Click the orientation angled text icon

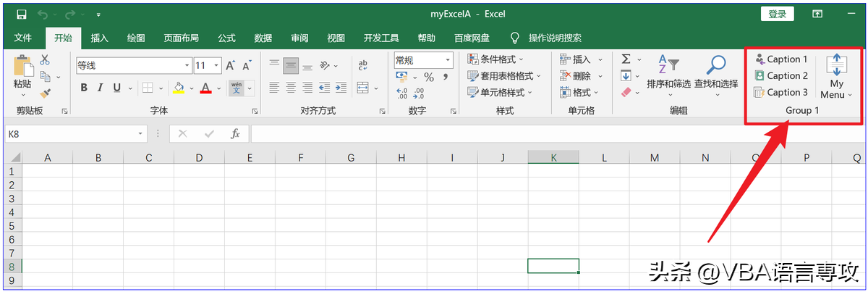[325, 65]
